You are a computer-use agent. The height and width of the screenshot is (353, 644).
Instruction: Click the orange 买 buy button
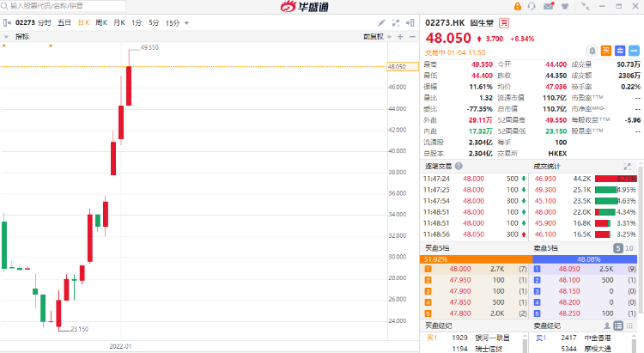tap(605, 51)
